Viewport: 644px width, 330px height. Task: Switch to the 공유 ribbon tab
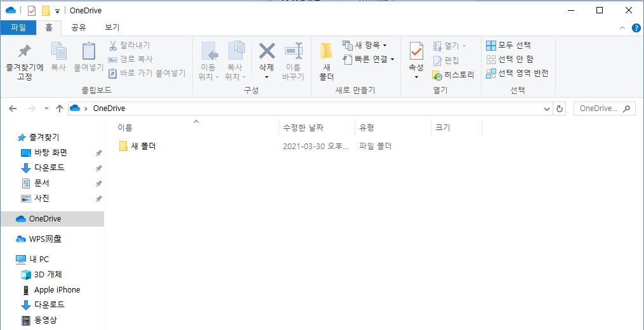[x=79, y=27]
